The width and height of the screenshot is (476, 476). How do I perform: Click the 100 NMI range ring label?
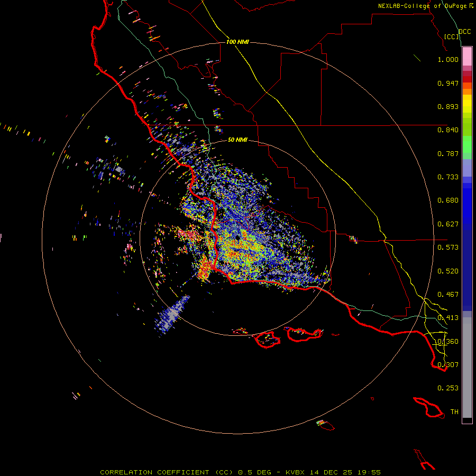click(x=237, y=42)
